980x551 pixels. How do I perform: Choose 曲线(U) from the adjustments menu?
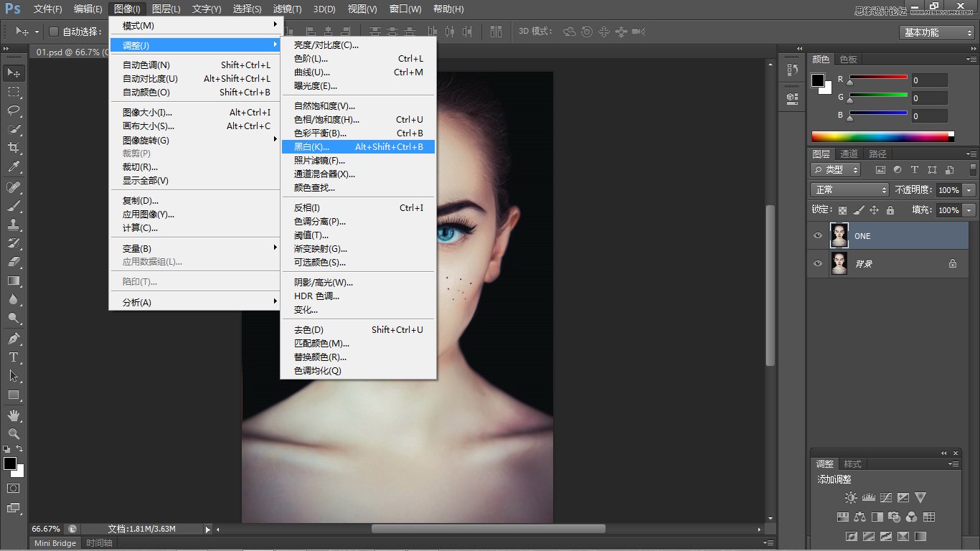(312, 72)
